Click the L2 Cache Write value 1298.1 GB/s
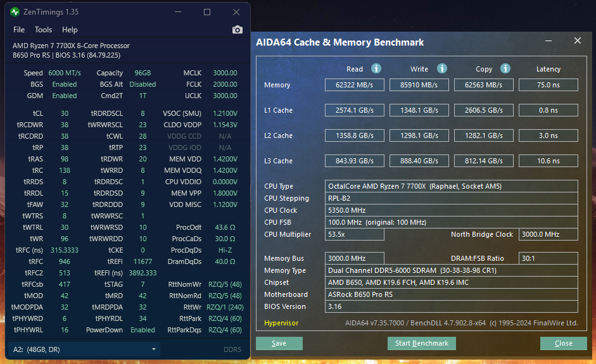 tap(419, 135)
